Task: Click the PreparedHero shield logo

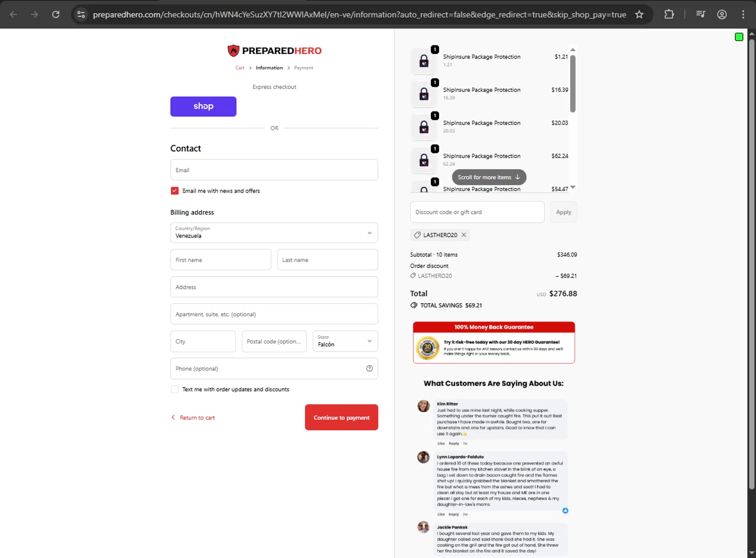Action: [233, 50]
